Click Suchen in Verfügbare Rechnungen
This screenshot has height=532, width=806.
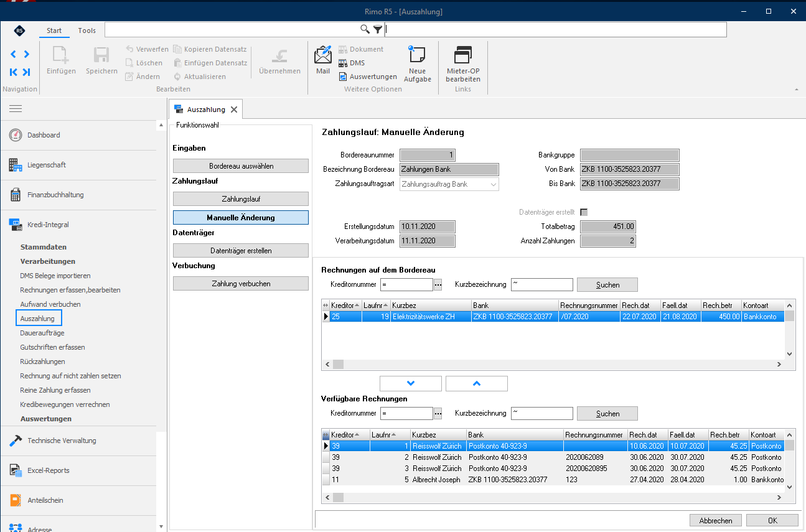click(x=607, y=413)
